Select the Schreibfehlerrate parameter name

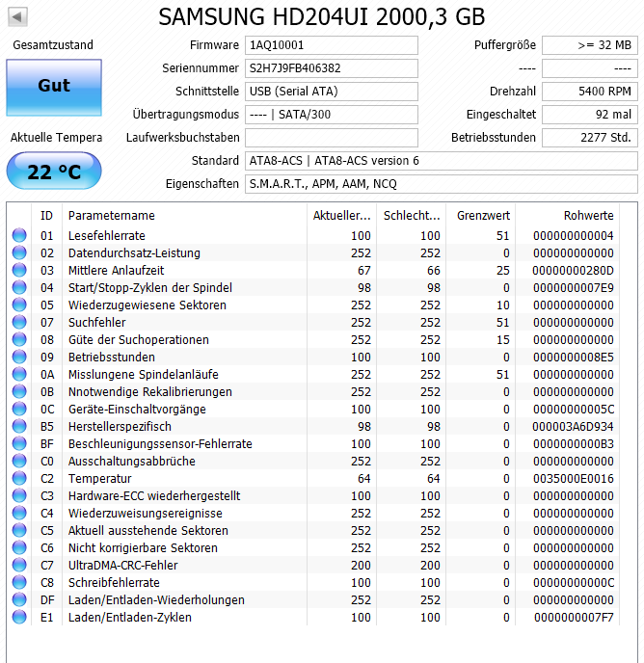click(114, 582)
